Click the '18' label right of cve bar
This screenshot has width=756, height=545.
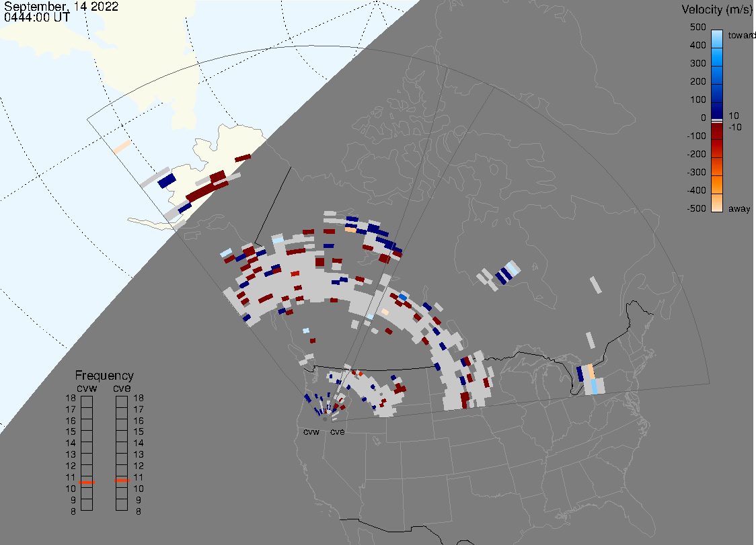click(x=139, y=398)
